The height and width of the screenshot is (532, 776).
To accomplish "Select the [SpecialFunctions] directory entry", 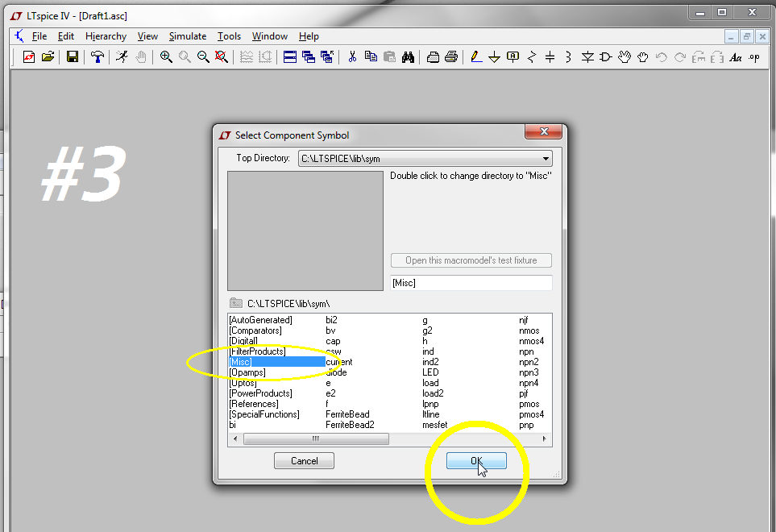I will point(264,414).
